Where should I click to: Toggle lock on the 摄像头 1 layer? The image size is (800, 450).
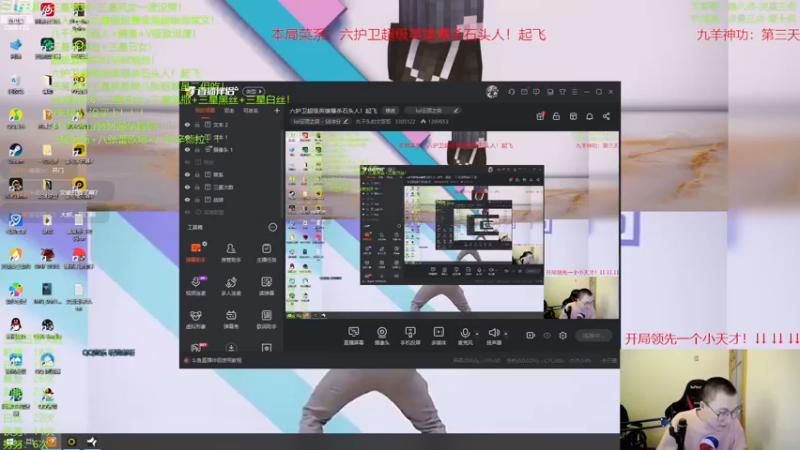(197, 149)
